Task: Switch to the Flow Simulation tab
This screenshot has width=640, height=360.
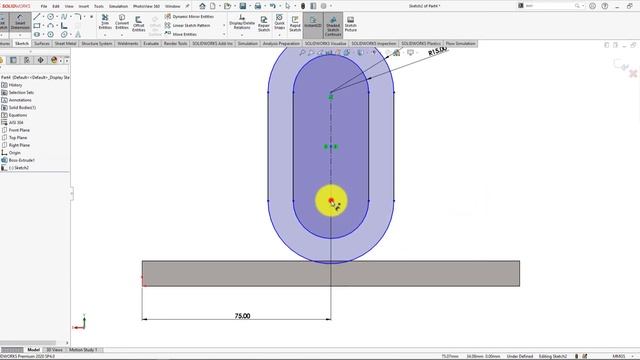Action: click(x=460, y=43)
